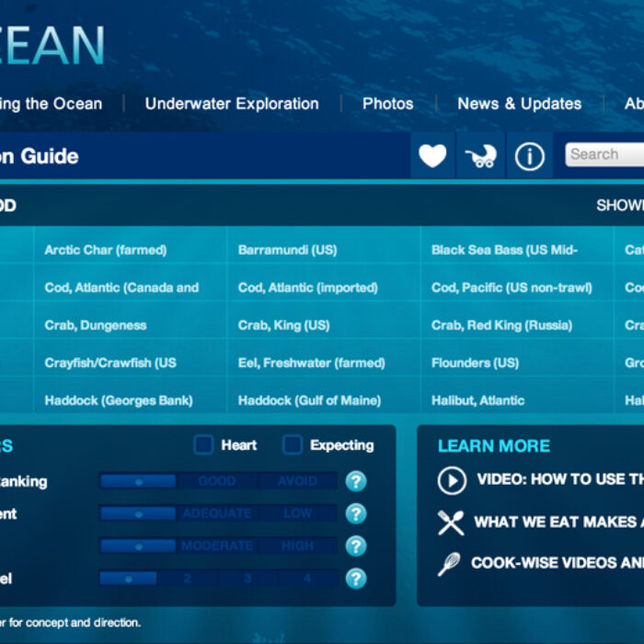Image resolution: width=644 pixels, height=644 pixels.
Task: Set level slider to 2
Action: [188, 579]
